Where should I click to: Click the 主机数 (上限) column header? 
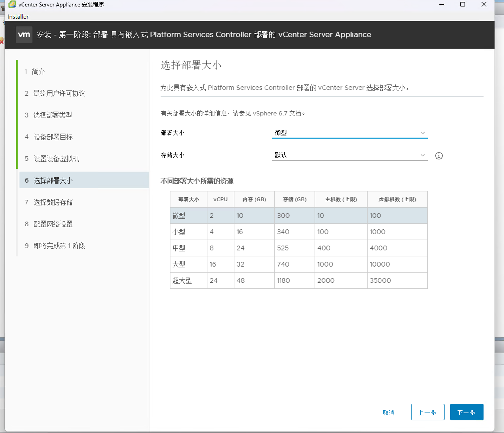coord(341,199)
